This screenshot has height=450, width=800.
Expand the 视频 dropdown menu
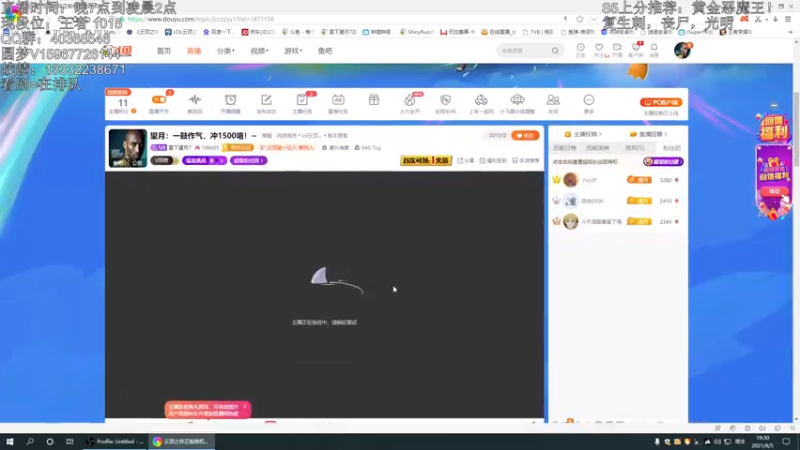pos(259,51)
